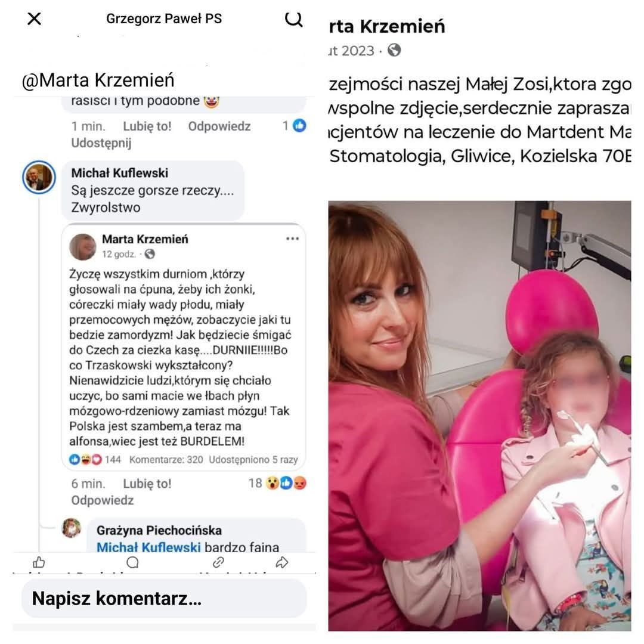Tap the link copy icon in bottom bar
This screenshot has width=644, height=644.
click(x=218, y=562)
